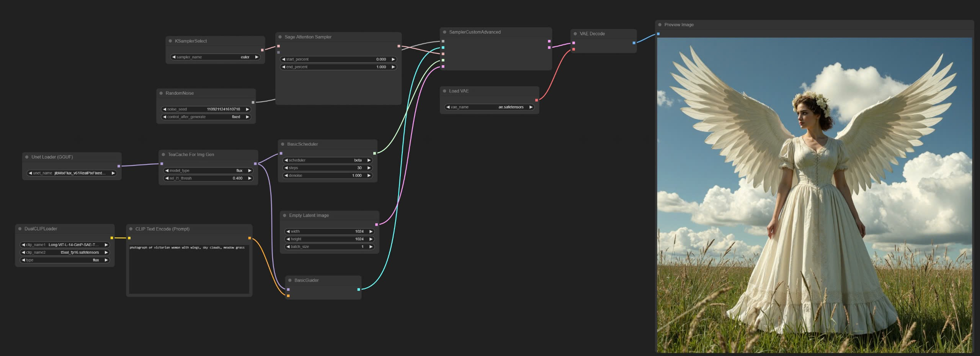This screenshot has width=980, height=356.
Task: Click the yellow output port on DualCLIPLoader
Action: 112,238
